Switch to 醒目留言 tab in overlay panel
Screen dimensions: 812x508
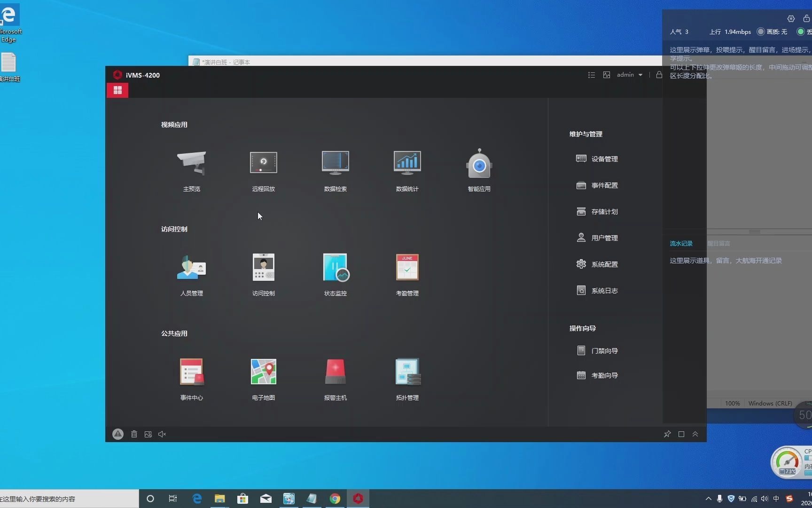(x=719, y=244)
